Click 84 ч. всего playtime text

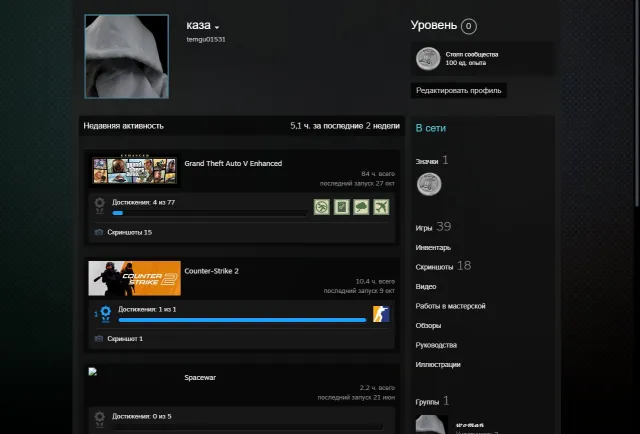(378, 174)
